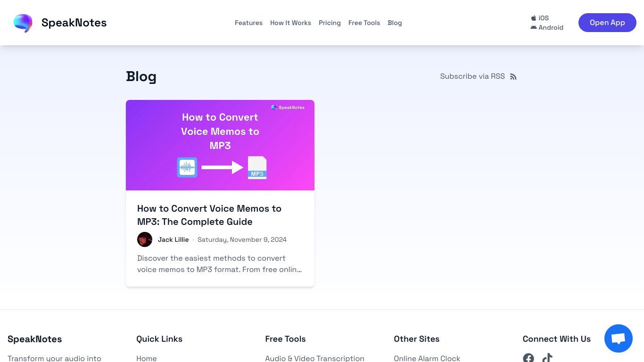The image size is (644, 362).
Task: Open the Features menu item
Action: click(x=248, y=23)
